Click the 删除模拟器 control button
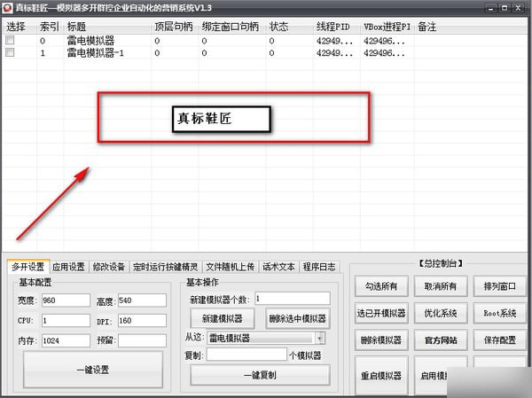 click(381, 340)
